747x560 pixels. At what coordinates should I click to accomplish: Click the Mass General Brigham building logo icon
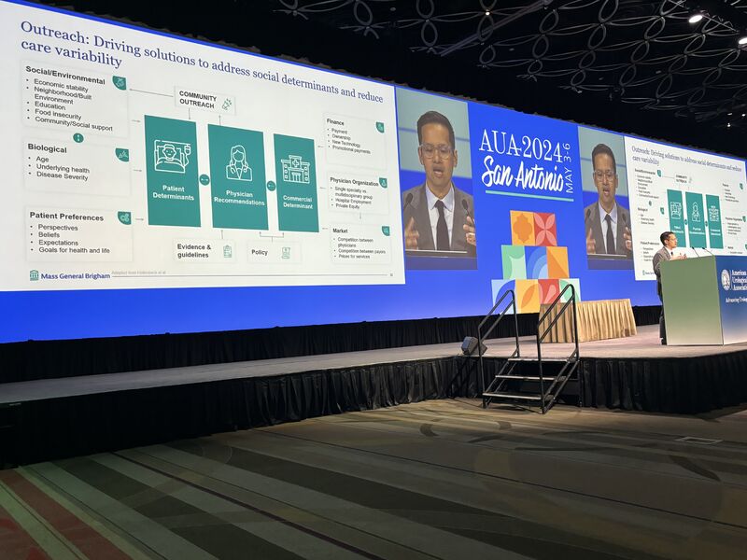[35, 275]
